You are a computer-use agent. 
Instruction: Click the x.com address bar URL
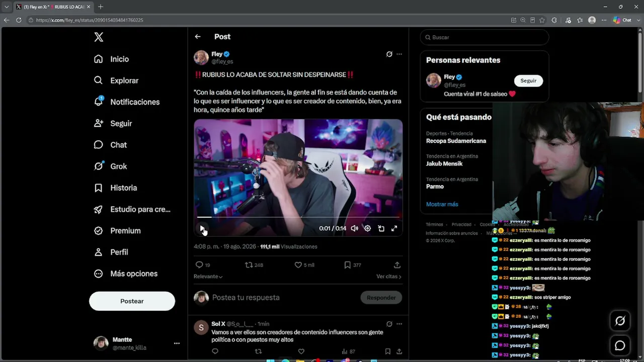[x=90, y=20]
